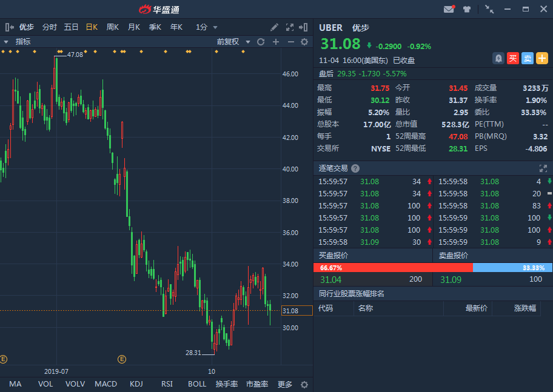Click the 盘后 after-hours price 29.35

346,74
